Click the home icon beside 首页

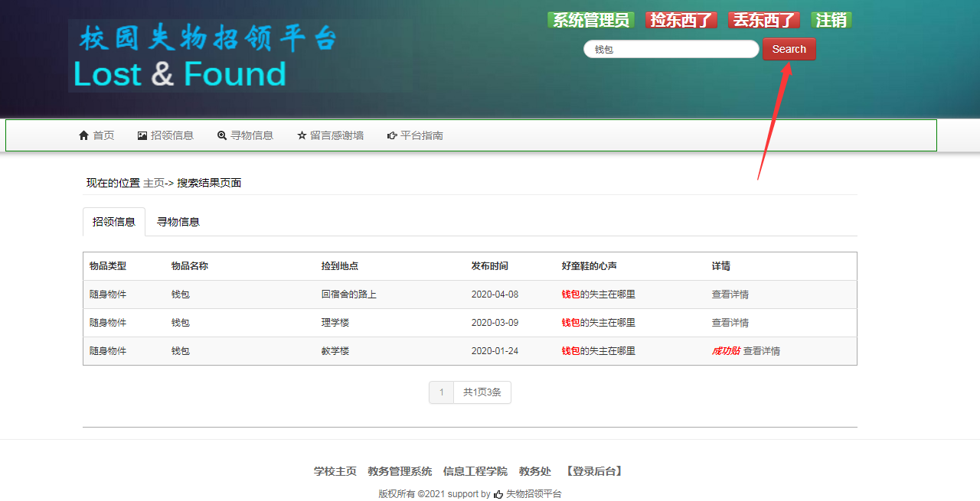pyautogui.click(x=84, y=135)
